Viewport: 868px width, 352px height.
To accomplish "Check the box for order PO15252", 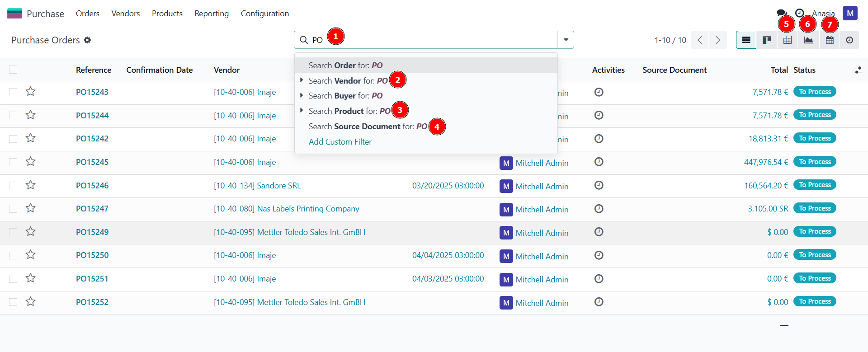I will click(x=13, y=302).
